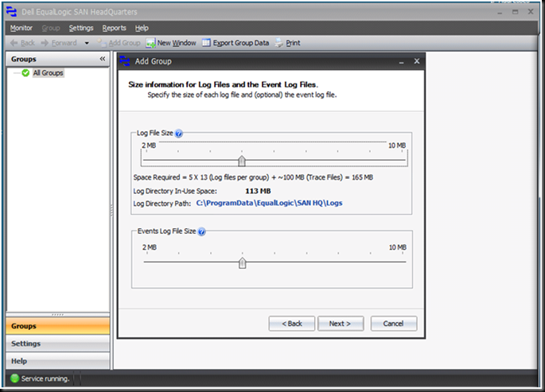545x392 pixels.
Task: Click the Space Required calculation text
Action: (253, 177)
